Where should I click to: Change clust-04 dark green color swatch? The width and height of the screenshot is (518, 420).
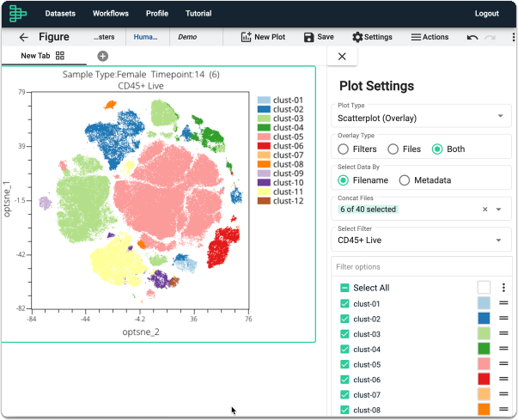coord(484,349)
